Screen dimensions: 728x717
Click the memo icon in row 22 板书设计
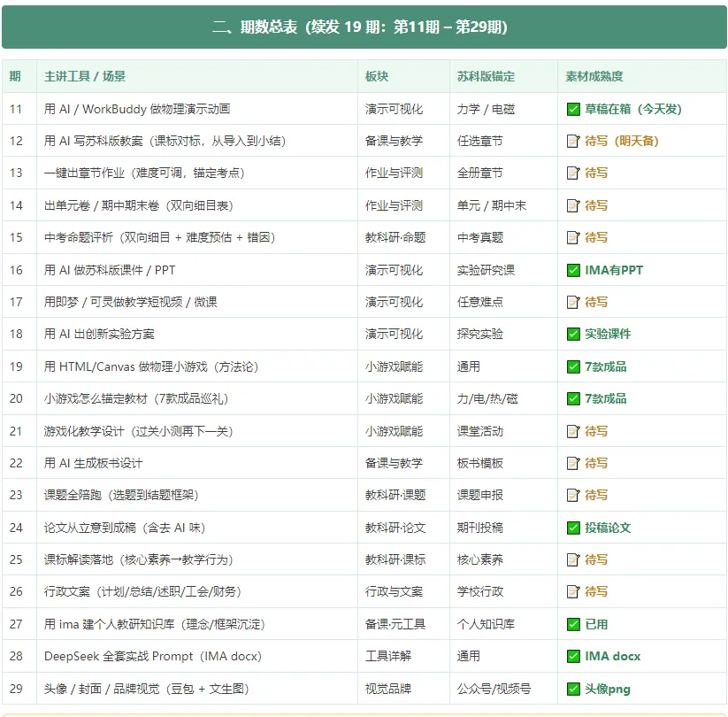573,463
